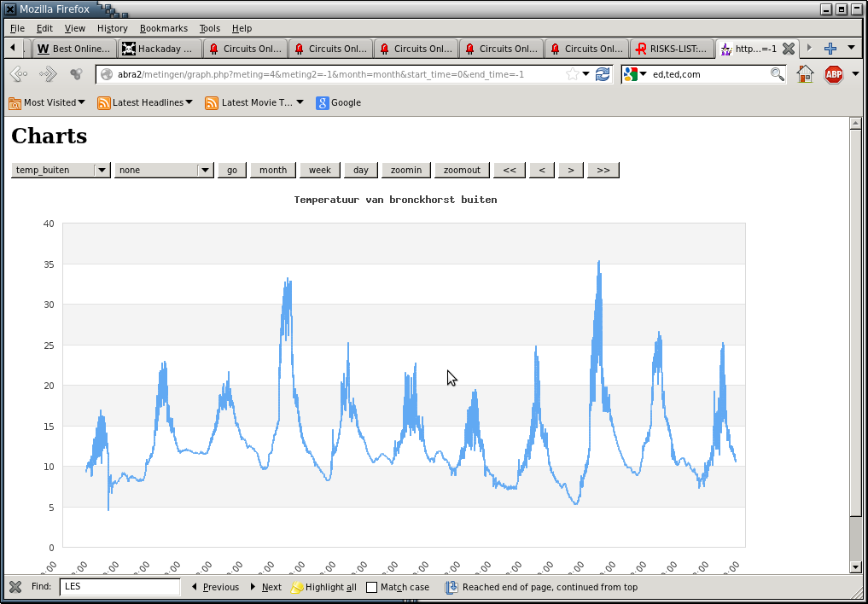Click the zoomout button
Screen dimensions: 868x604
[463, 170]
